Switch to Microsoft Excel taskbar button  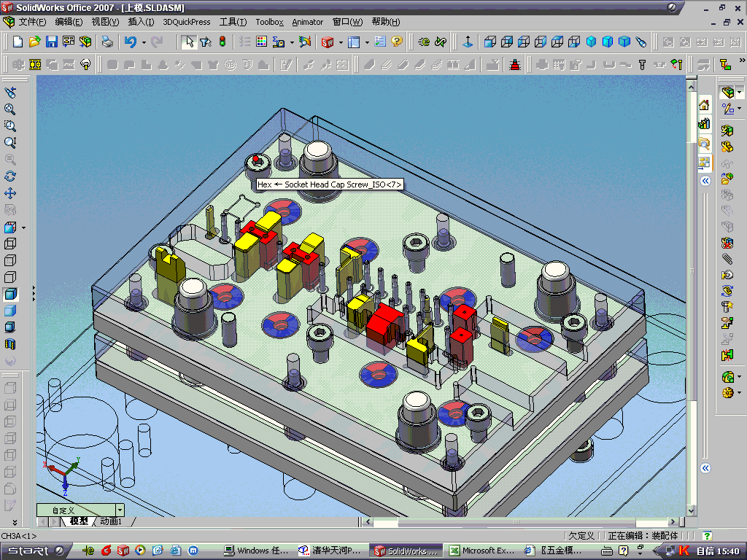click(483, 551)
